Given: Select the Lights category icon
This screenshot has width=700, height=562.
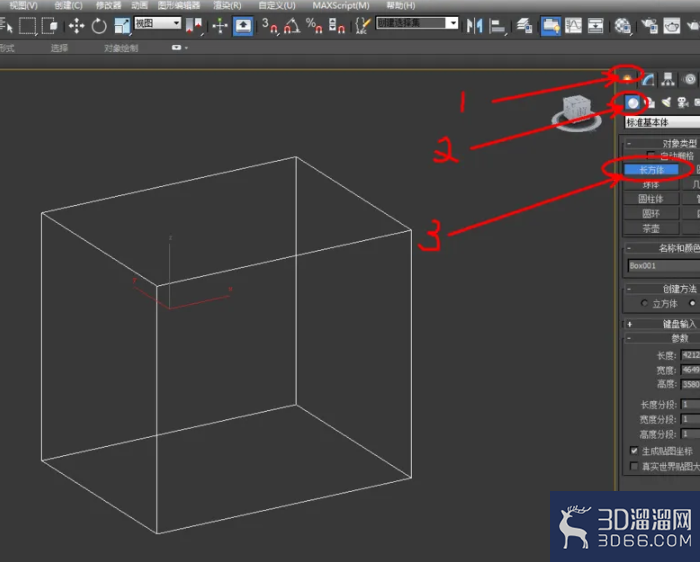Looking at the screenshot, I should (667, 103).
